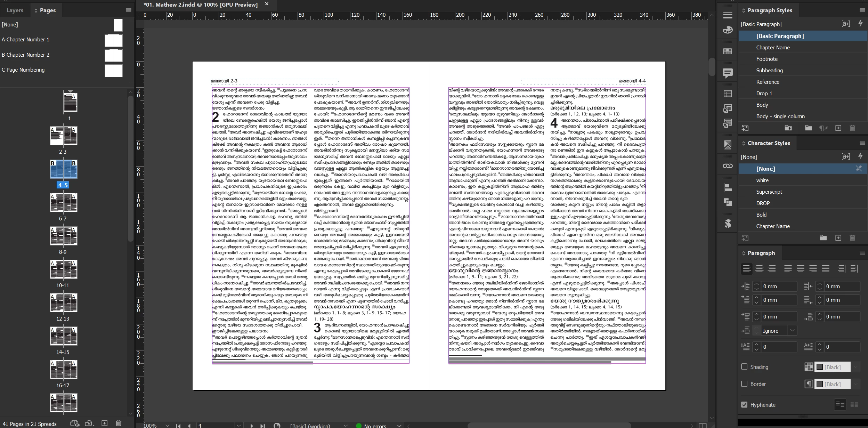Switch to the Layers tab
Screen dimensions: 868x428
pos(15,10)
